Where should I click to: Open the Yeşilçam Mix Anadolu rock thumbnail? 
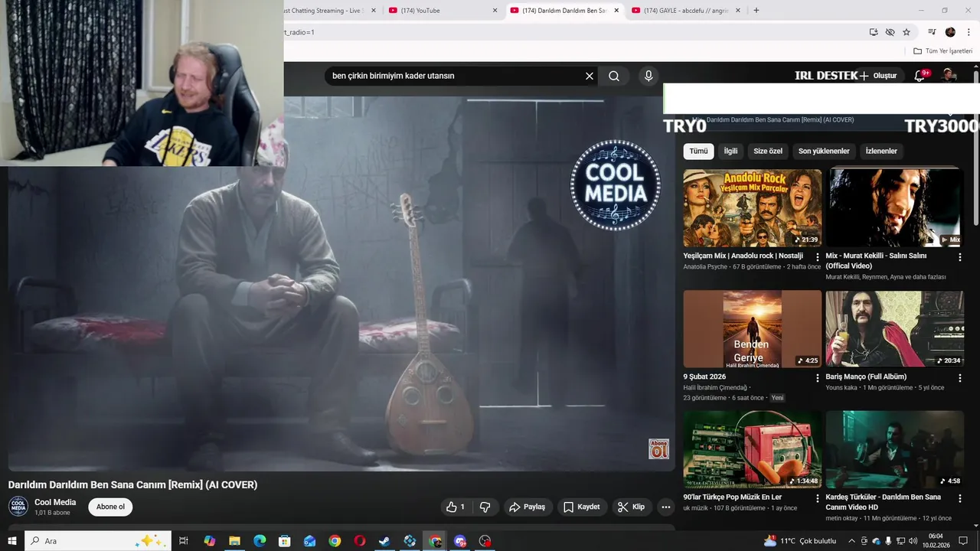coord(752,207)
